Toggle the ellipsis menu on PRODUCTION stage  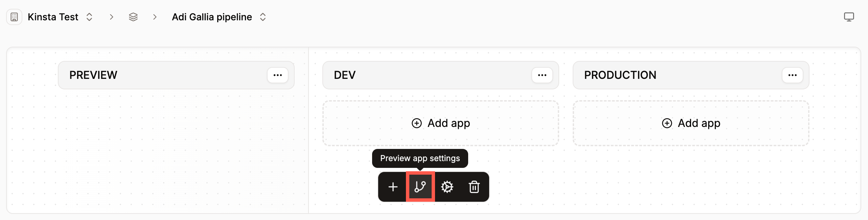click(792, 75)
